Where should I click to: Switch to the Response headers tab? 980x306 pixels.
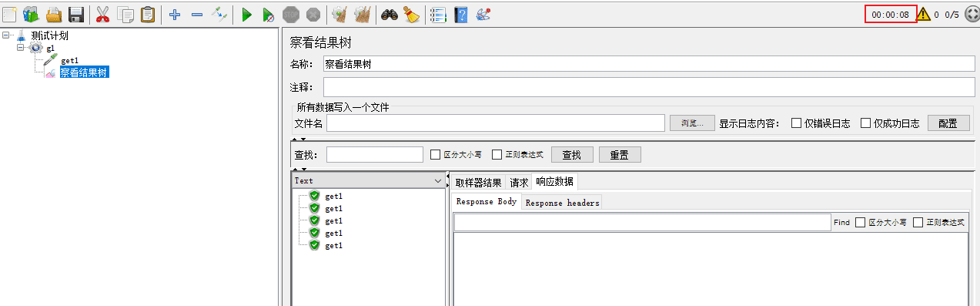(562, 203)
